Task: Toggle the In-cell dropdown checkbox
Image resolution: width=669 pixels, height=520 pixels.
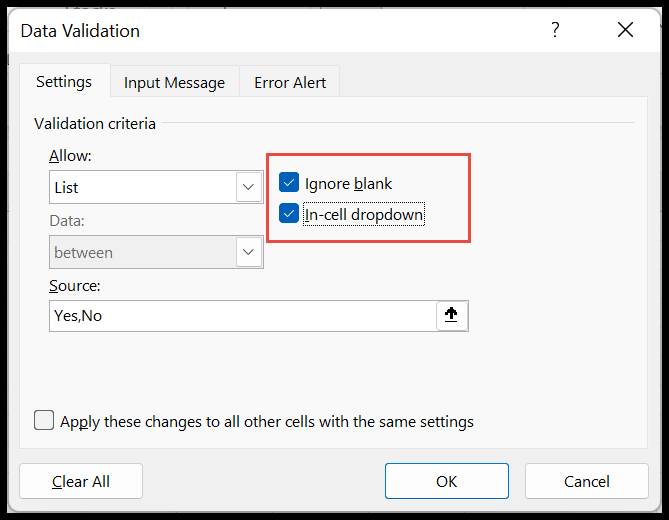Action: point(289,213)
